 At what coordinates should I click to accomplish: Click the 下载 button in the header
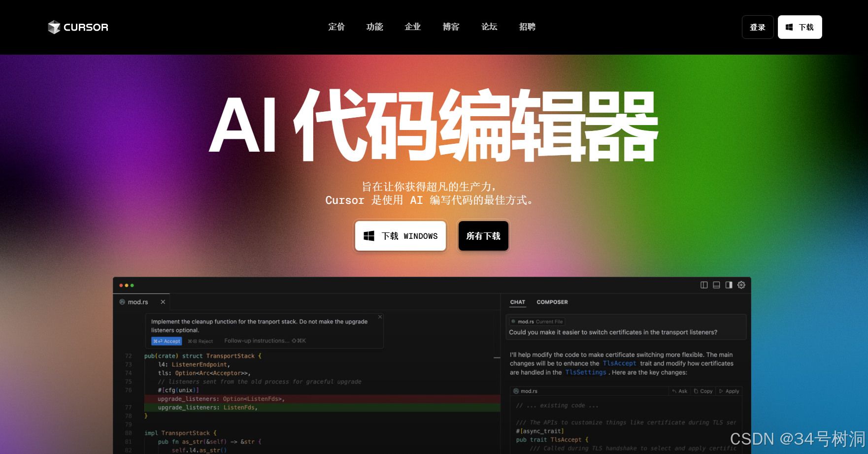(x=800, y=27)
